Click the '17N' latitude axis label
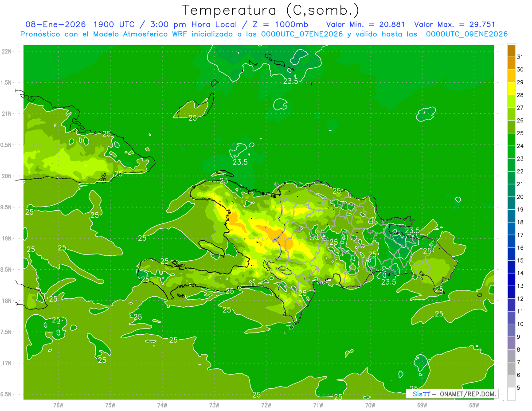 [x=7, y=363]
